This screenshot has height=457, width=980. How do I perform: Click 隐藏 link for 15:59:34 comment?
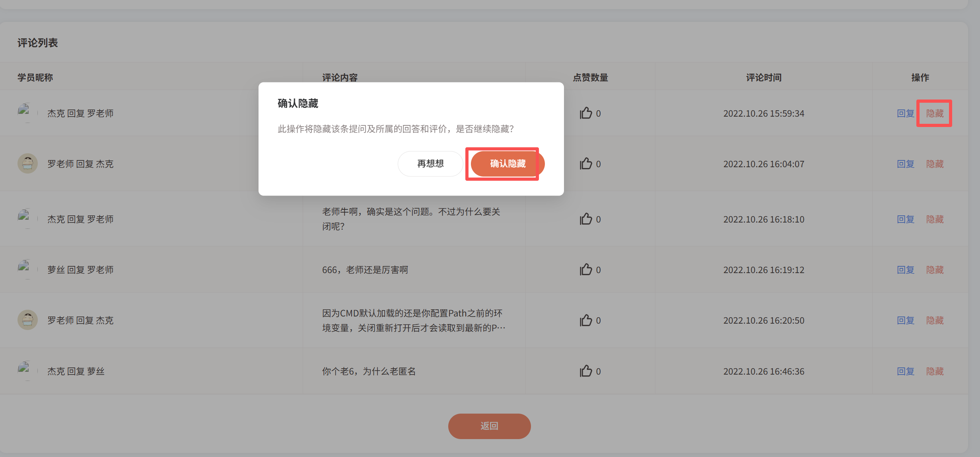point(935,113)
